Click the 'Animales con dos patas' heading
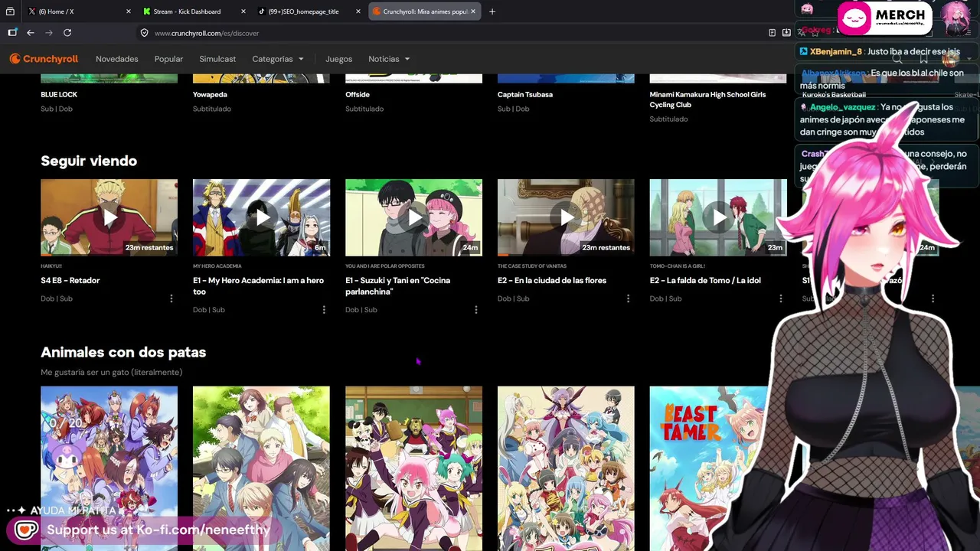 click(x=123, y=352)
